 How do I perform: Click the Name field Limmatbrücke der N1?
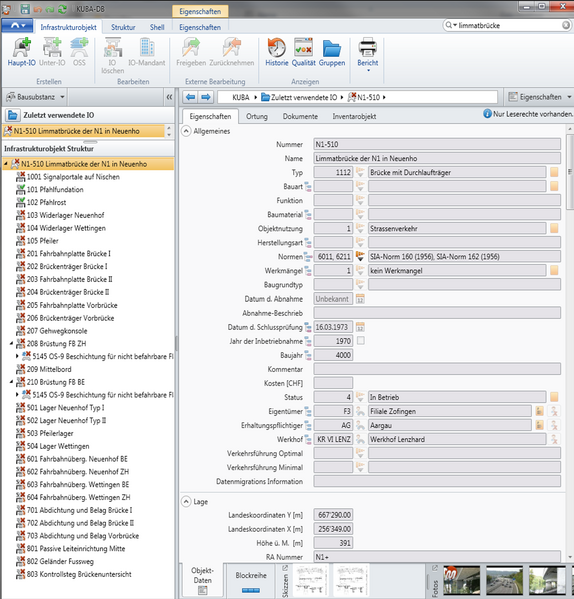[437, 158]
